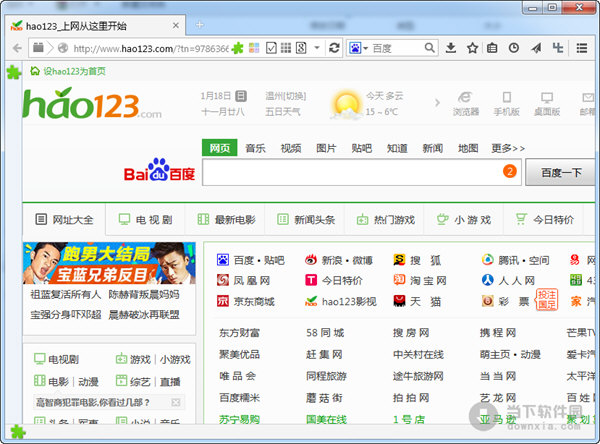Open the 热门游戏 navigation tab
600x444 pixels.
(x=385, y=220)
